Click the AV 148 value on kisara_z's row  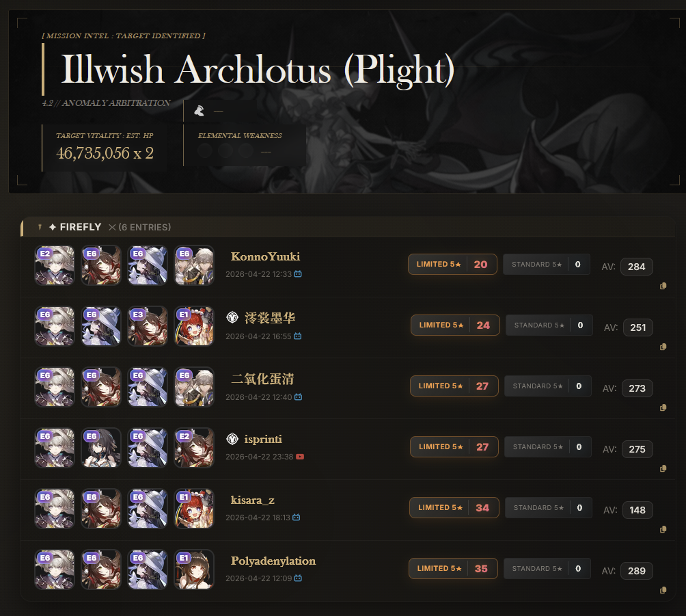tap(637, 510)
